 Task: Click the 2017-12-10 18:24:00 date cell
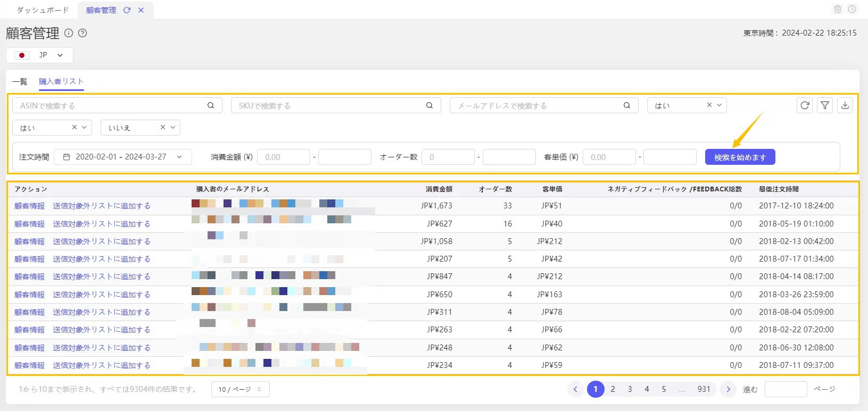pyautogui.click(x=796, y=206)
